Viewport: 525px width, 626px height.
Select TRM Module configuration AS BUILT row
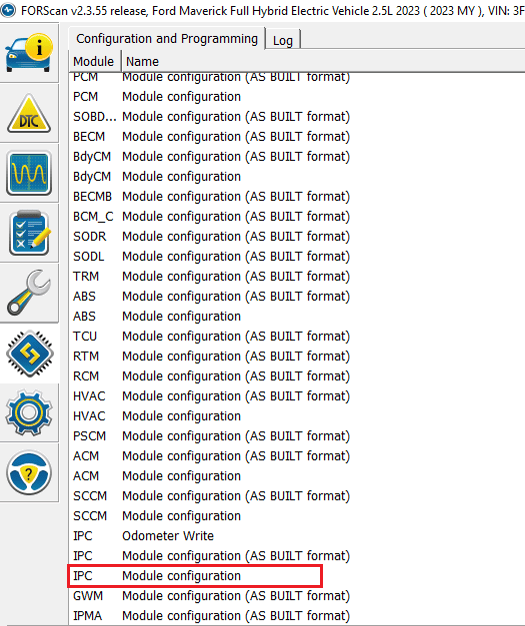297,276
